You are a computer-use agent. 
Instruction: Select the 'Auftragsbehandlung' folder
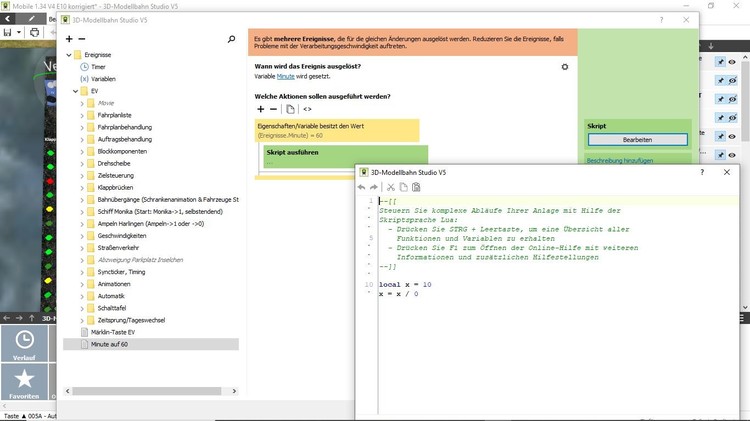(124, 139)
